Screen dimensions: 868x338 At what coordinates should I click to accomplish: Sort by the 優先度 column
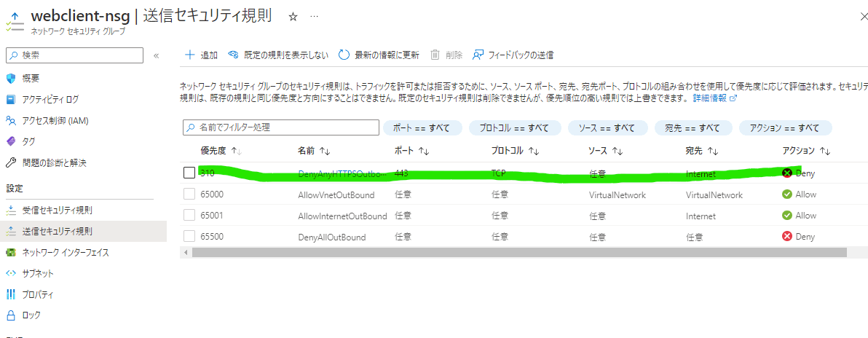(221, 151)
